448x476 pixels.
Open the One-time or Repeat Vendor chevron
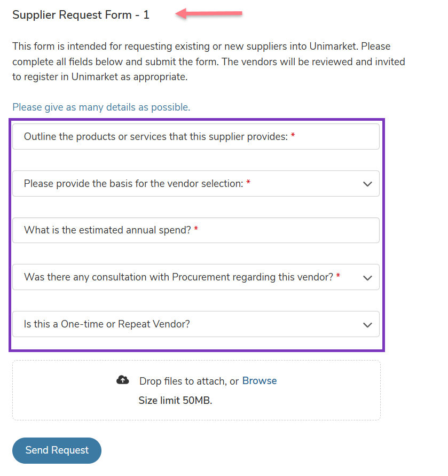pyautogui.click(x=367, y=325)
